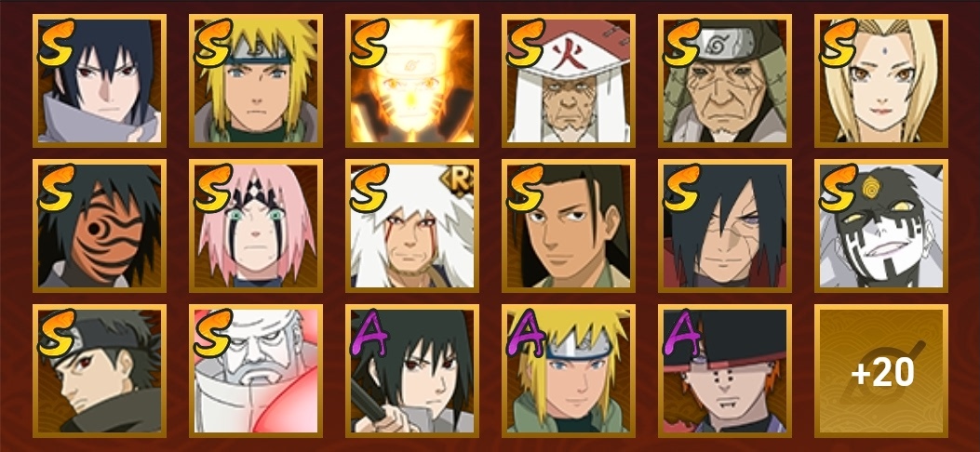
Task: Open the elderly ninja with the green hood
Action: tap(724, 81)
